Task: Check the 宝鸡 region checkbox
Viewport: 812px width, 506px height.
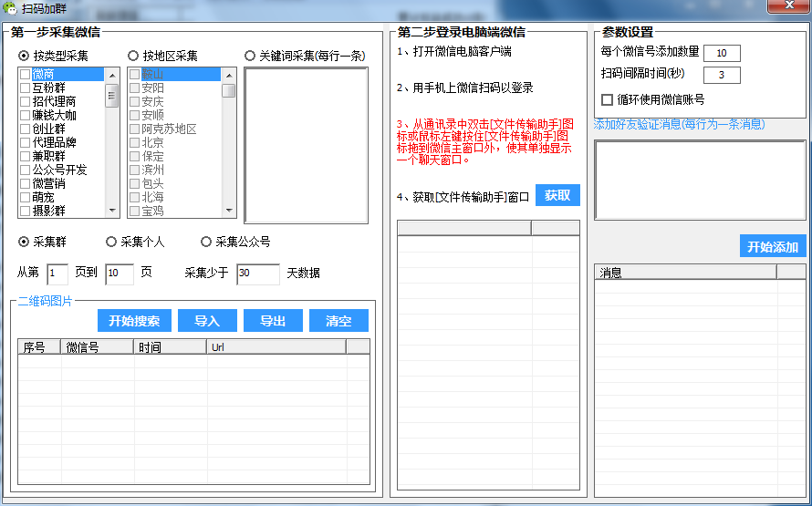Action: pyautogui.click(x=135, y=211)
